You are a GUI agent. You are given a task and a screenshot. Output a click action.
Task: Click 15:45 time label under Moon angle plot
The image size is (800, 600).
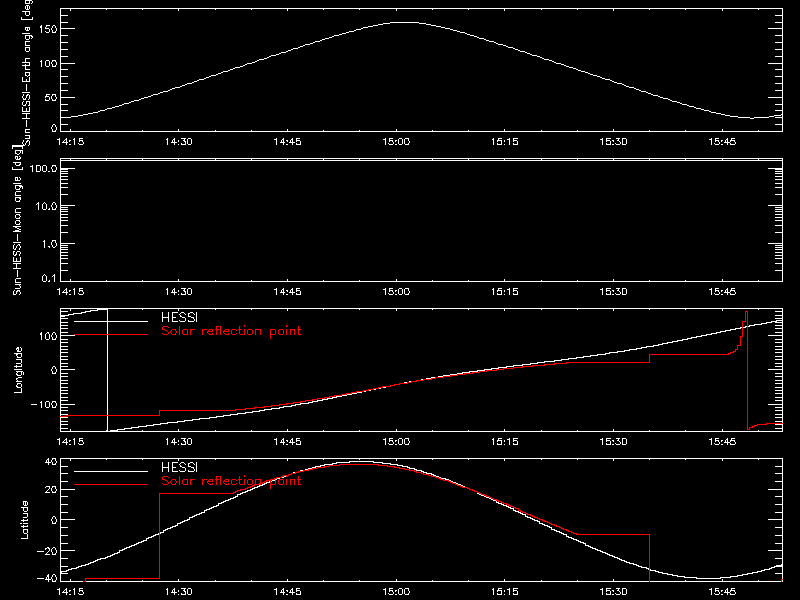click(722, 292)
